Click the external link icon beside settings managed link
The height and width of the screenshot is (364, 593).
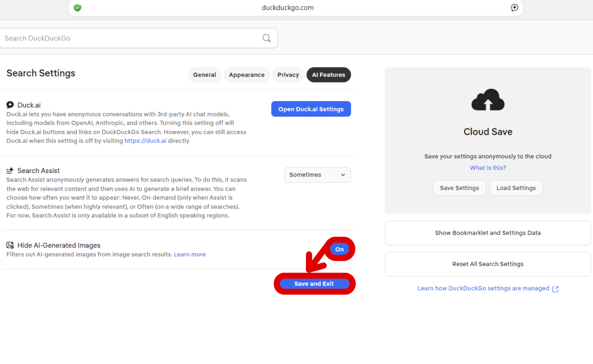pos(555,289)
